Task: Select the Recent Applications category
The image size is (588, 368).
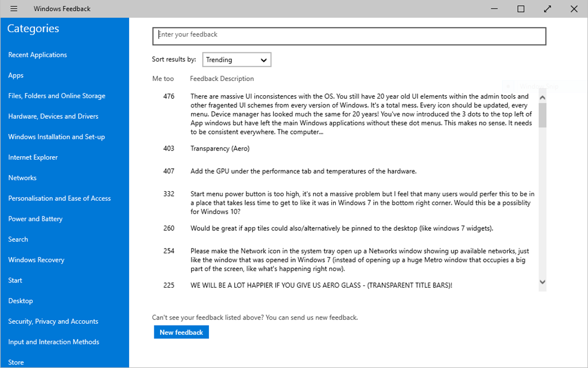Action: [37, 55]
